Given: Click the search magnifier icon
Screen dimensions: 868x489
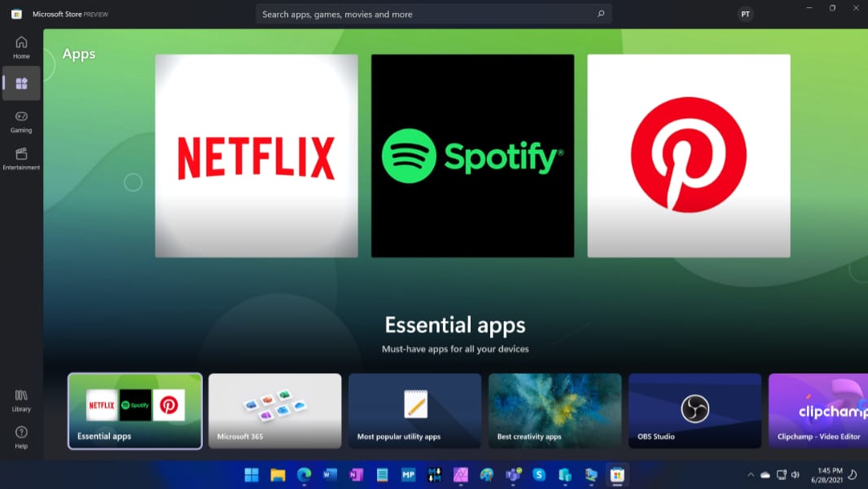Looking at the screenshot, I should [601, 14].
